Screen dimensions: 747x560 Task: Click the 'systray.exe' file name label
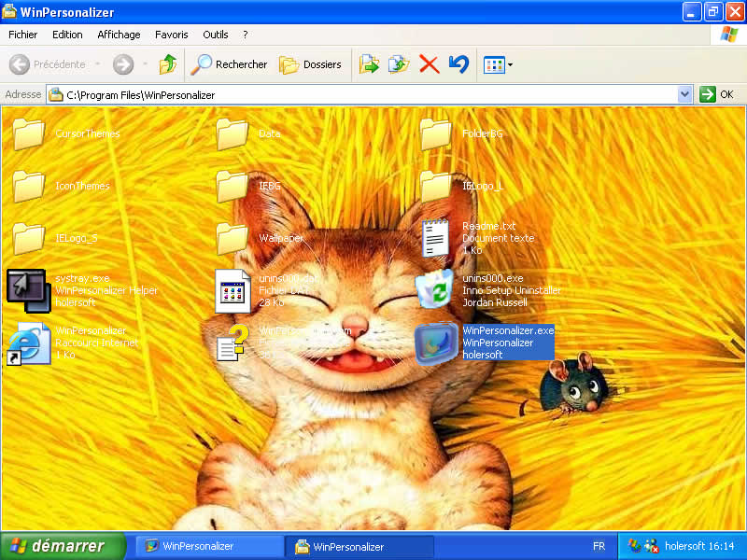coord(82,278)
